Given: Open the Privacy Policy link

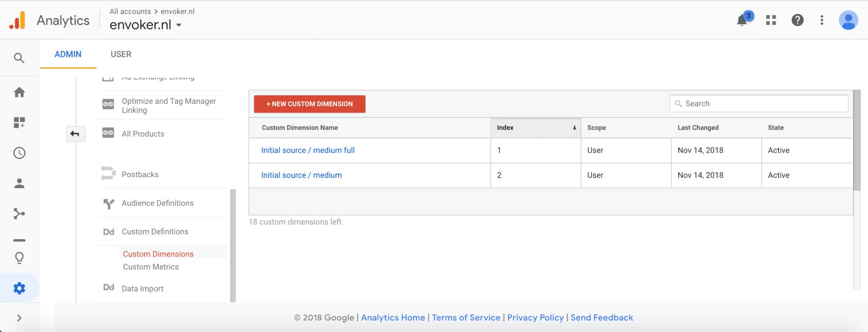Looking at the screenshot, I should [x=535, y=318].
